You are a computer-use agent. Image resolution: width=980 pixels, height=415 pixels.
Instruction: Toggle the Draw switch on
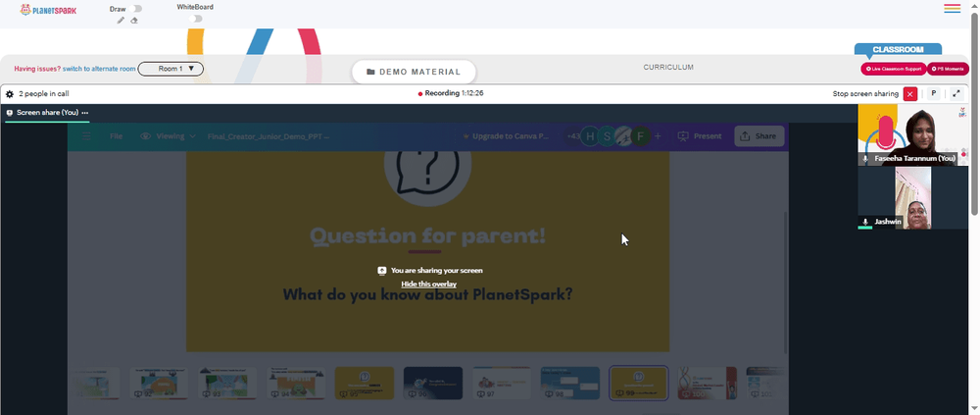point(136,9)
